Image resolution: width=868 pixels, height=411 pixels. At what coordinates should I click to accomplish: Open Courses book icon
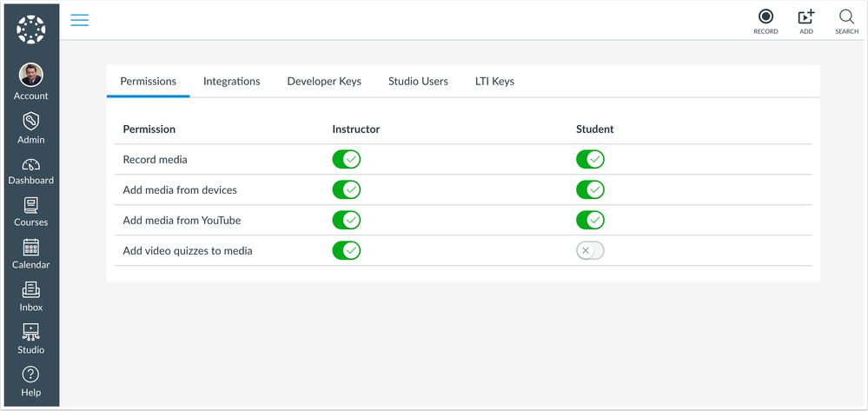pos(31,205)
